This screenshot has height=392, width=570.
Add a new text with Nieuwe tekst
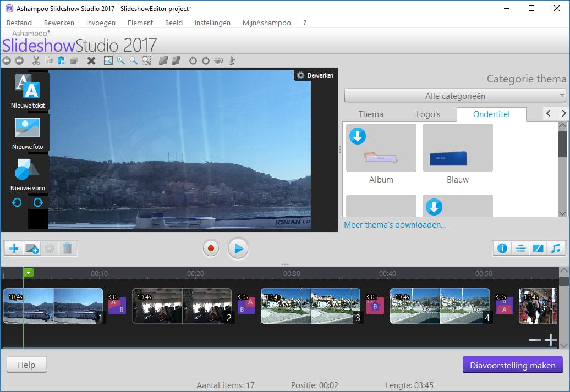(x=28, y=91)
